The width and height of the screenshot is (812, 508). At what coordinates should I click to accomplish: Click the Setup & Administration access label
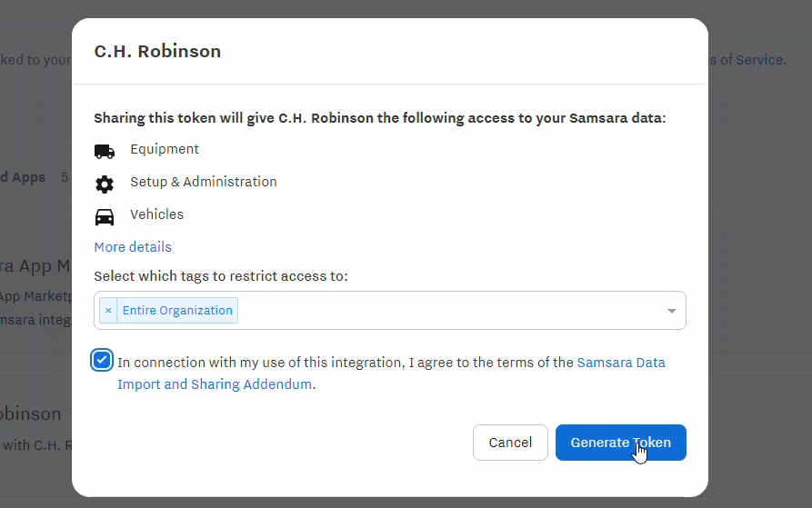(x=204, y=182)
